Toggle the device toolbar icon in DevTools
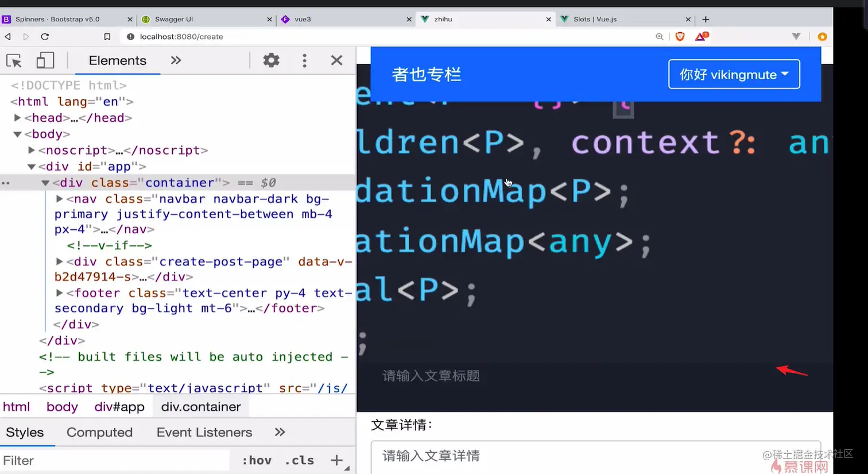868x474 pixels. (45, 60)
